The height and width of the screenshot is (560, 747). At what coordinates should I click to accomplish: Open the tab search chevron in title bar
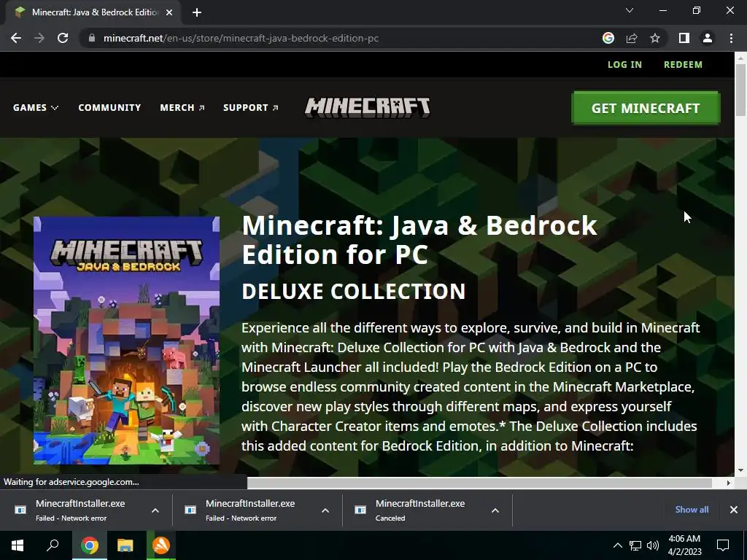630,10
